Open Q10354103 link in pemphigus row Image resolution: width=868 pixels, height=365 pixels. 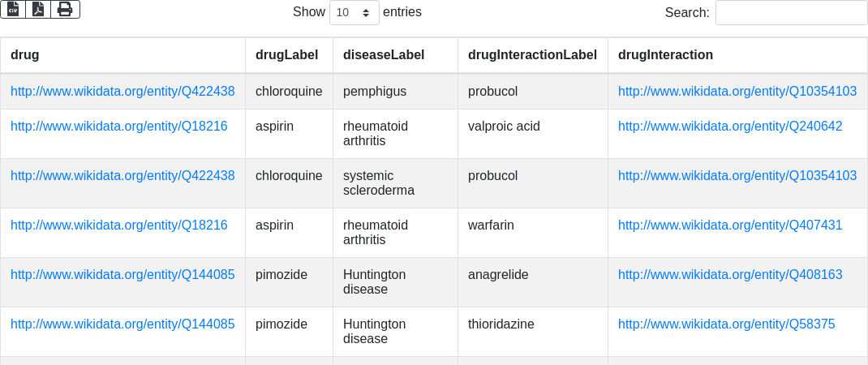737,92
